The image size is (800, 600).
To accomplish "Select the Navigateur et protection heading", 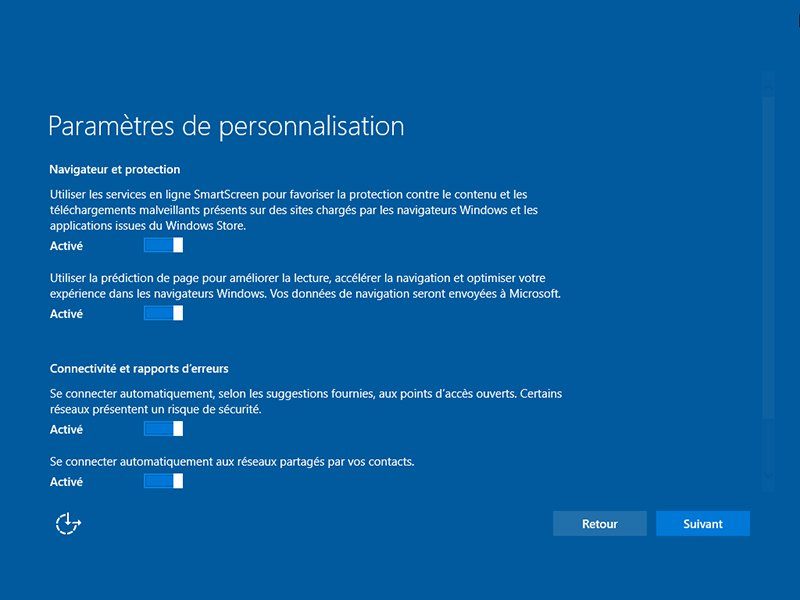I will pos(115,169).
